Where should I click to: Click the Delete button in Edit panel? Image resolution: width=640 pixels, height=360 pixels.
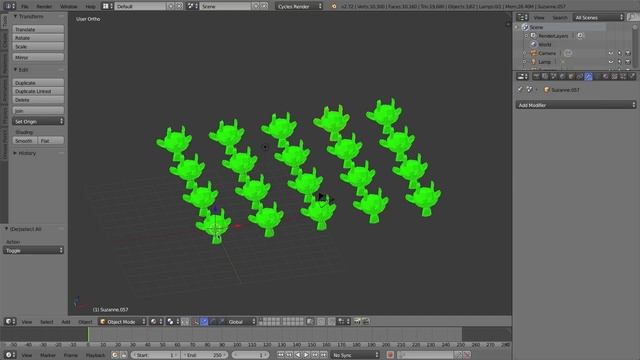(38, 100)
